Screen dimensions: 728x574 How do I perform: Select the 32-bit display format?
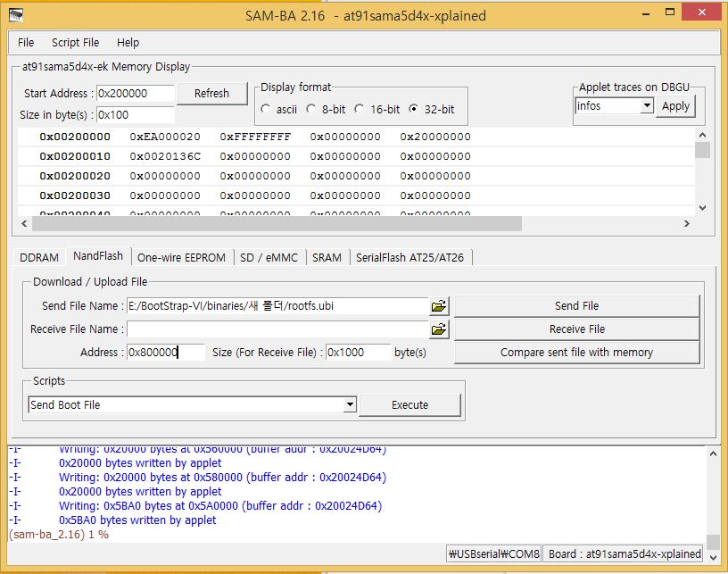tap(413, 109)
